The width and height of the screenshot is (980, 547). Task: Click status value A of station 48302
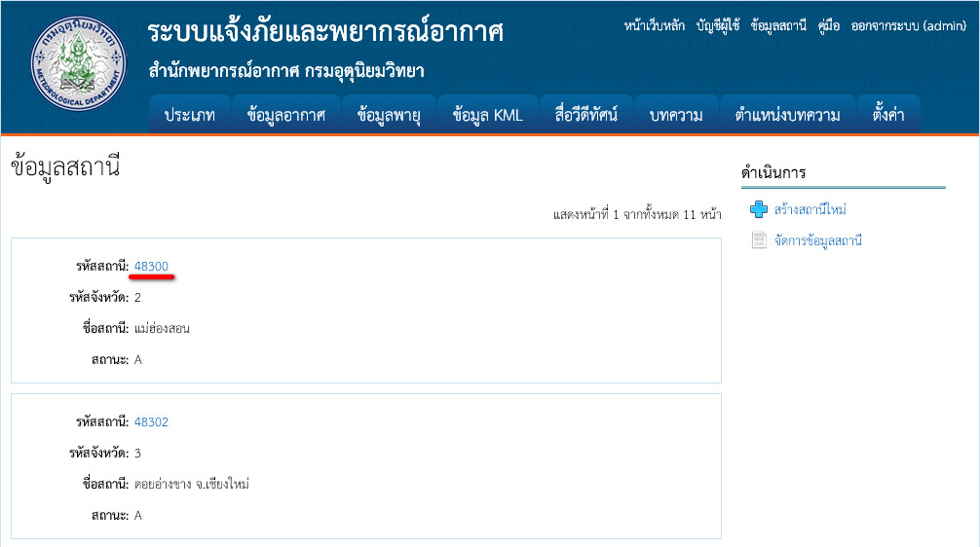138,516
